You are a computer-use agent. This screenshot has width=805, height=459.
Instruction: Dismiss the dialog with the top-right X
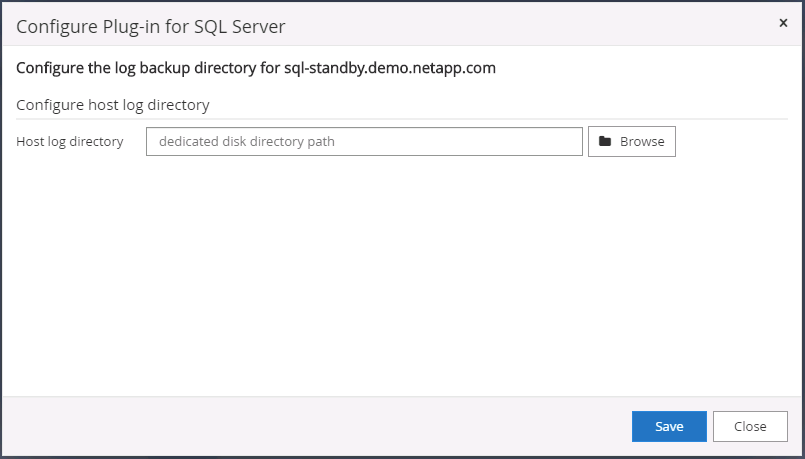(x=783, y=23)
